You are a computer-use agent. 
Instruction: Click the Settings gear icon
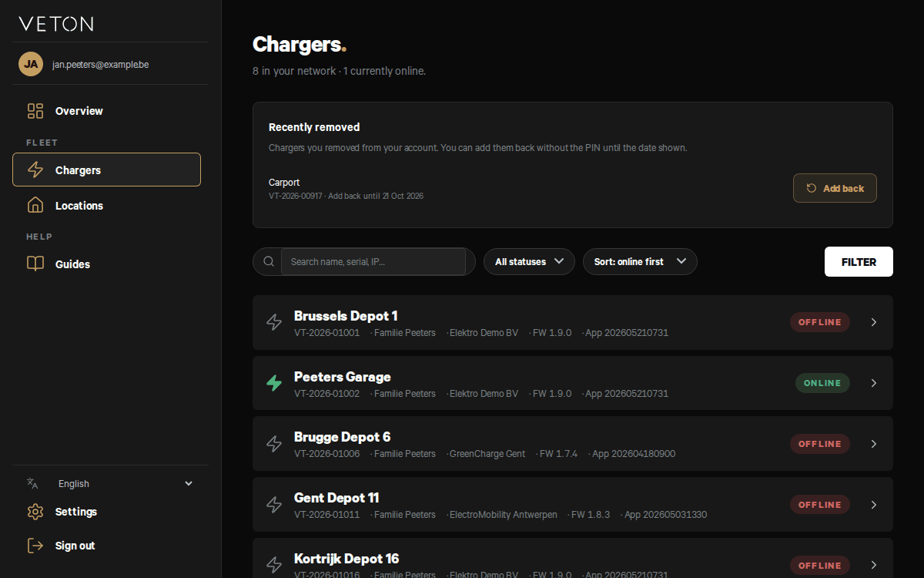[x=35, y=512]
